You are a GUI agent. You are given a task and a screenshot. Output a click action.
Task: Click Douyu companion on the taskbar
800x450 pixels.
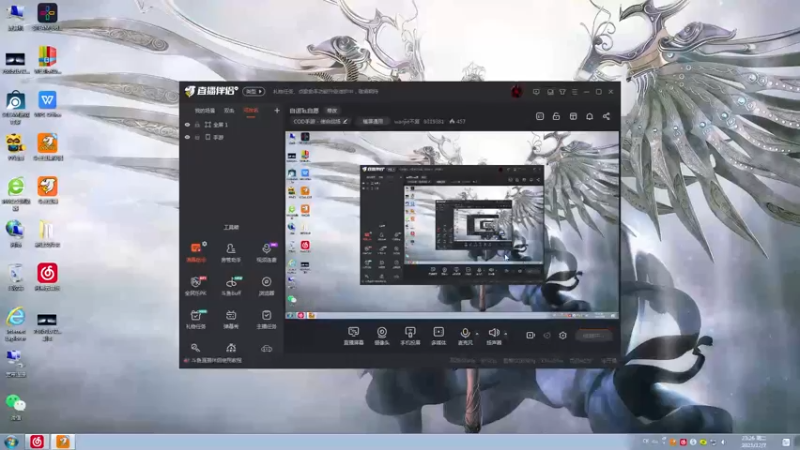click(x=63, y=441)
